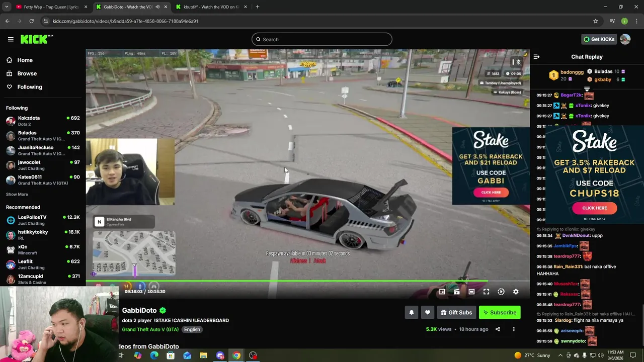Mute the GabbiDoto browser tab audio icon
This screenshot has width=644, height=362.
[157, 7]
